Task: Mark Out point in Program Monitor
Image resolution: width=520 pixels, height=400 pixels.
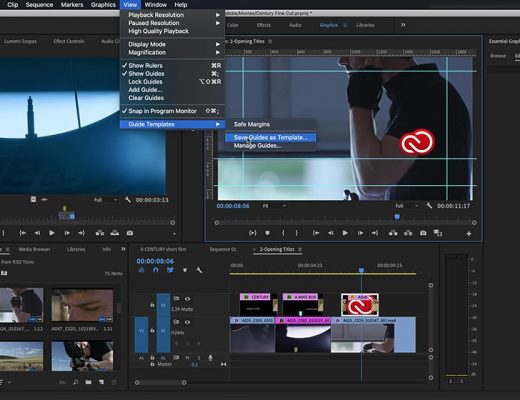Action: pos(297,233)
